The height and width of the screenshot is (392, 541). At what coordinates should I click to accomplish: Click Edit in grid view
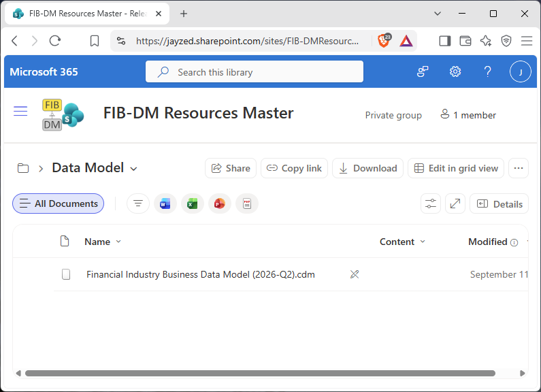pos(455,168)
